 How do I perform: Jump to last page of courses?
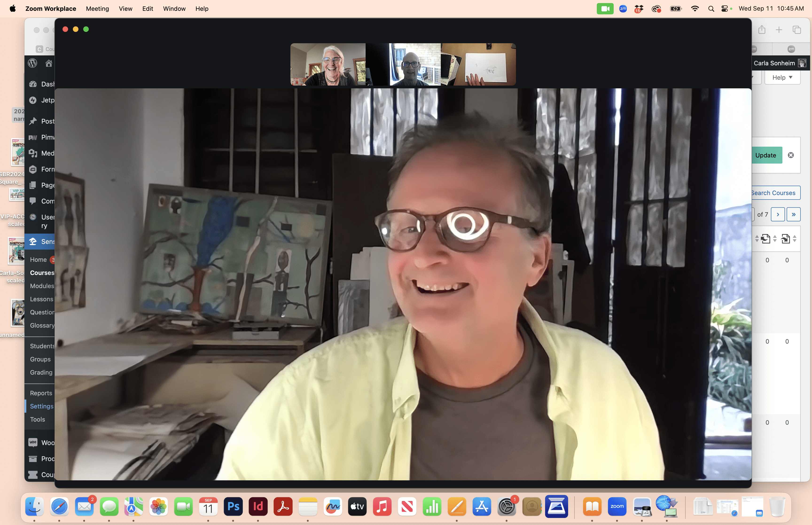point(793,214)
